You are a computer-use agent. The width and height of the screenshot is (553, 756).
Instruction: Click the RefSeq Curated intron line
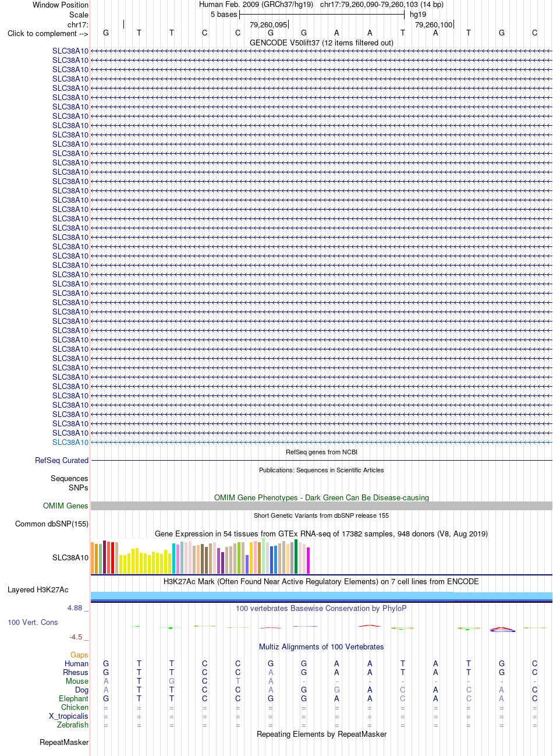pyautogui.click(x=321, y=460)
